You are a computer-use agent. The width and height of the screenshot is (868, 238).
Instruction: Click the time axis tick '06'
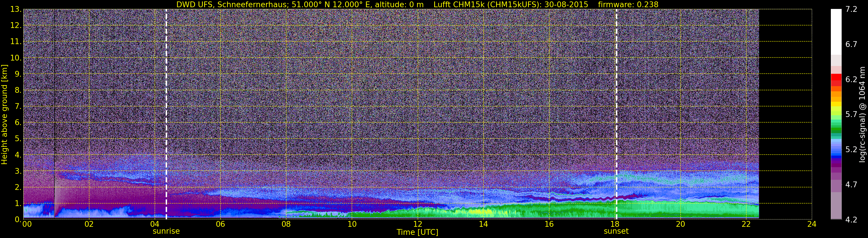(x=220, y=224)
